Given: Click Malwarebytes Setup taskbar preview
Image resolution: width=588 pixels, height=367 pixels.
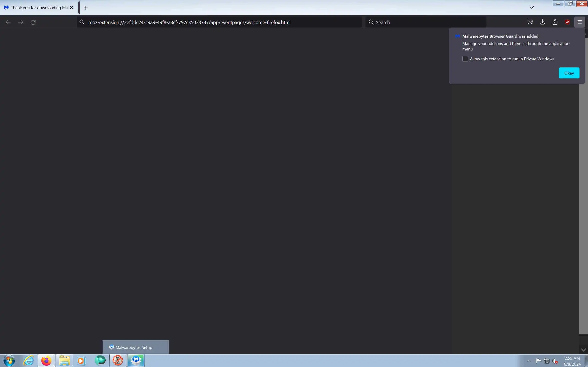Looking at the screenshot, I should tap(136, 347).
